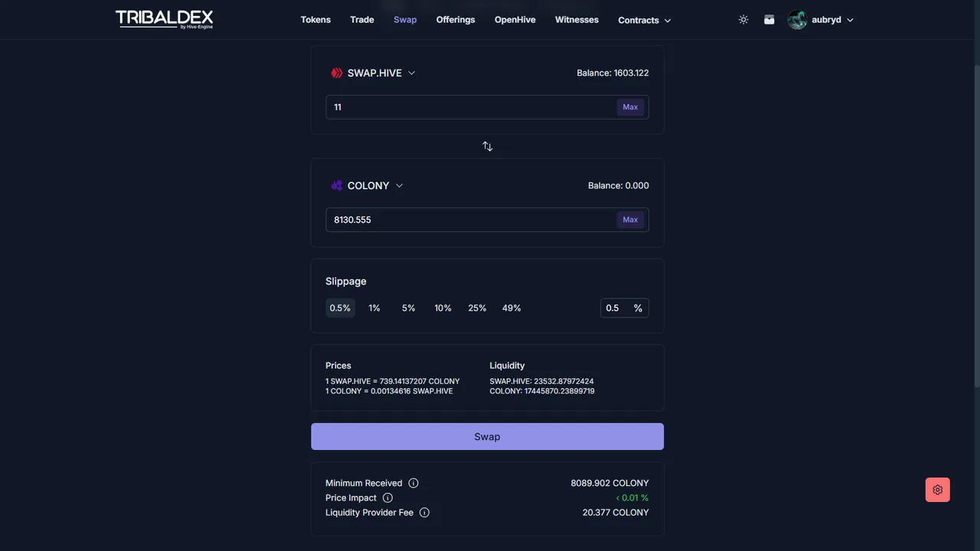Click Balance: 0.000 text
Viewport: 980px width, 551px height.
pyautogui.click(x=618, y=185)
